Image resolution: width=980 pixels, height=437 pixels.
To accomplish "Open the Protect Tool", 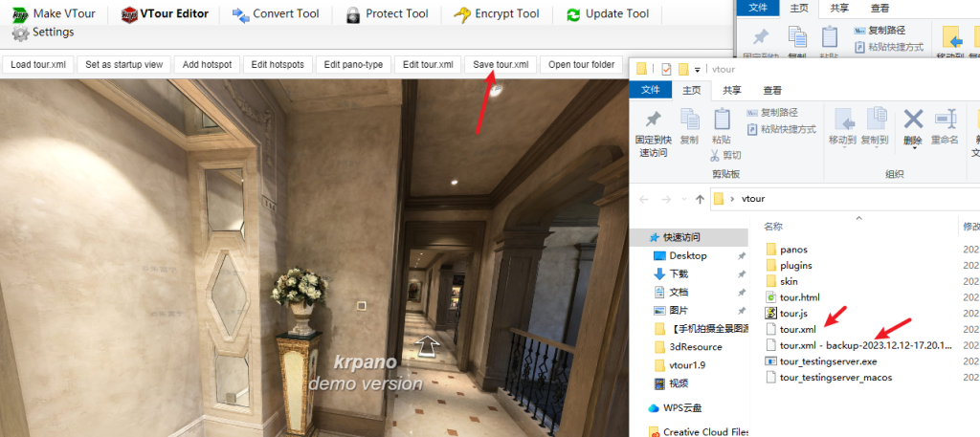I will click(x=387, y=13).
